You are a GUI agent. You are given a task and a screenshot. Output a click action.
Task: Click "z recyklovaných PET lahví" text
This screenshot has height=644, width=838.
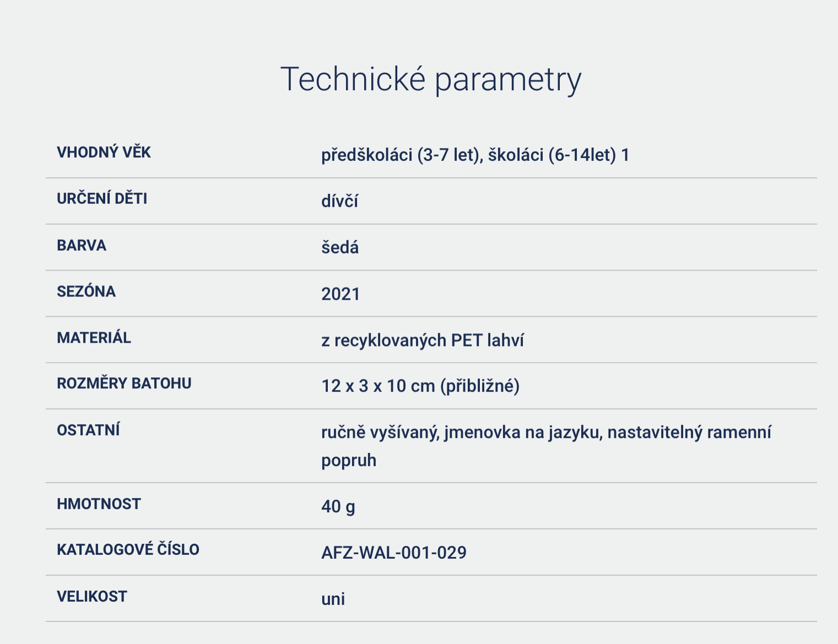click(x=423, y=340)
